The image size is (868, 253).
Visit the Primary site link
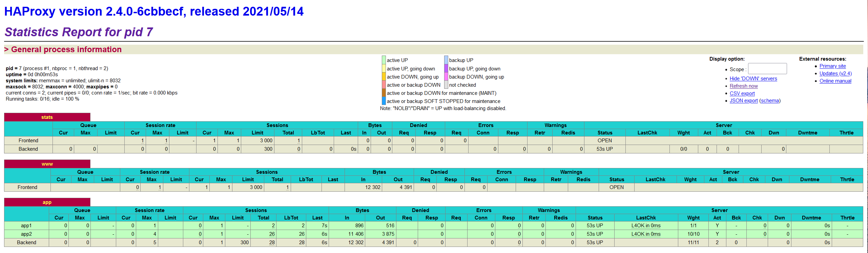click(832, 66)
